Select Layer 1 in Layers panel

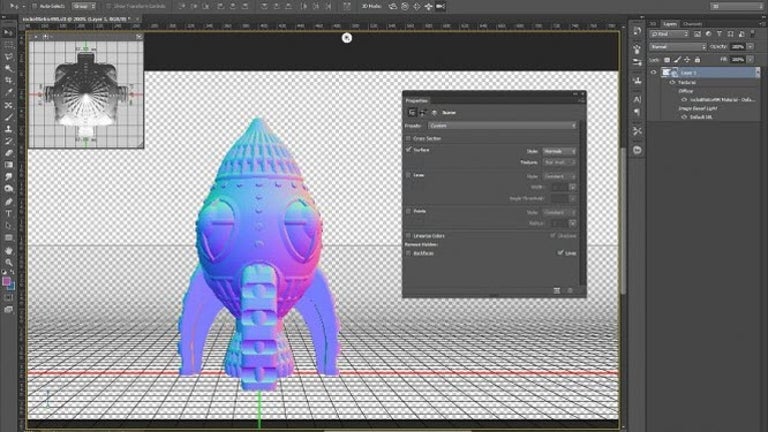(x=708, y=72)
